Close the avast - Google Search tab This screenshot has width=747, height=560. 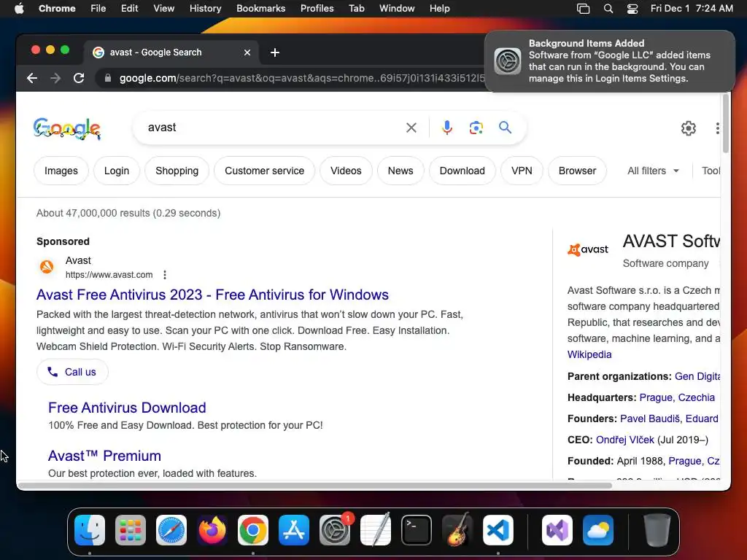pyautogui.click(x=247, y=52)
